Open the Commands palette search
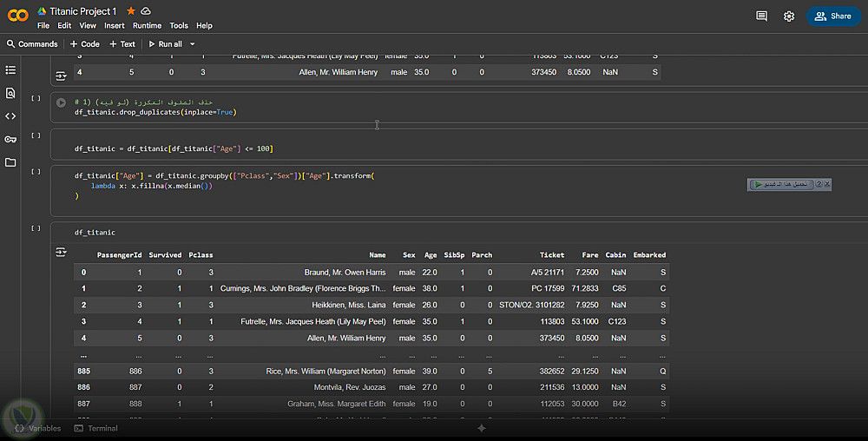This screenshot has height=441, width=868. (x=32, y=44)
